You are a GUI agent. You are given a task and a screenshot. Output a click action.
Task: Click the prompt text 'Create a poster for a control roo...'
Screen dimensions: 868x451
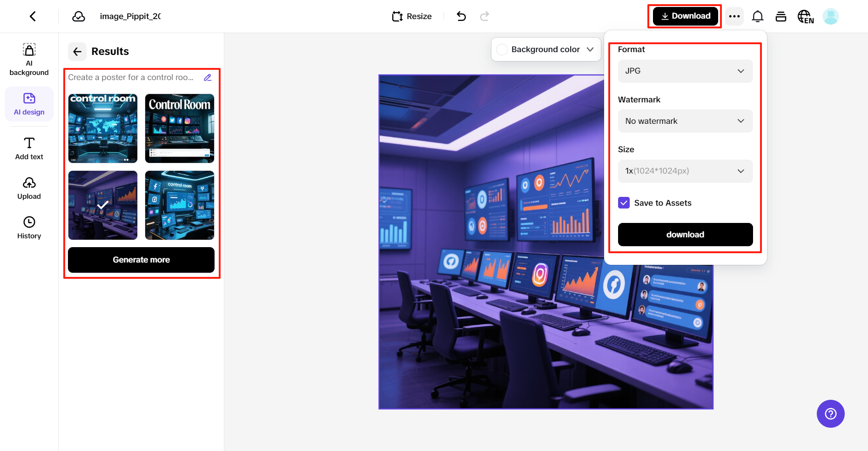tap(131, 77)
